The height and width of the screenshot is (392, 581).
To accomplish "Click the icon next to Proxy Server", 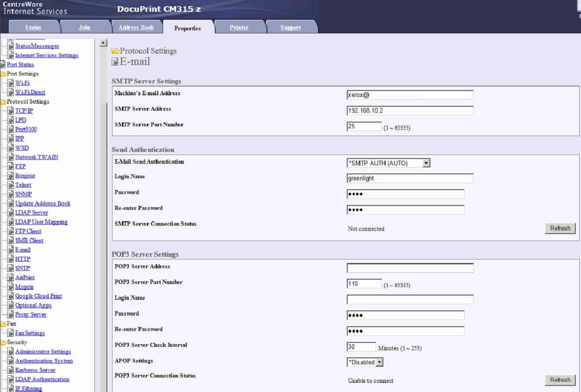I will 11,314.
